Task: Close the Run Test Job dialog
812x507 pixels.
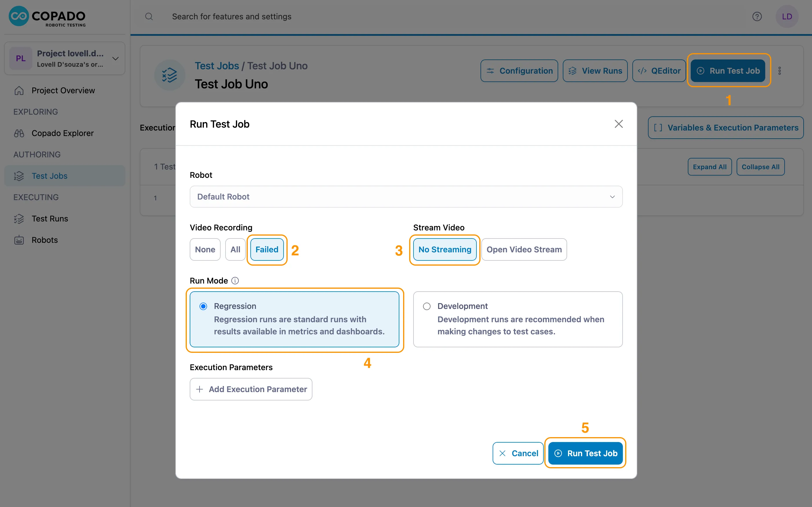Action: (x=618, y=124)
